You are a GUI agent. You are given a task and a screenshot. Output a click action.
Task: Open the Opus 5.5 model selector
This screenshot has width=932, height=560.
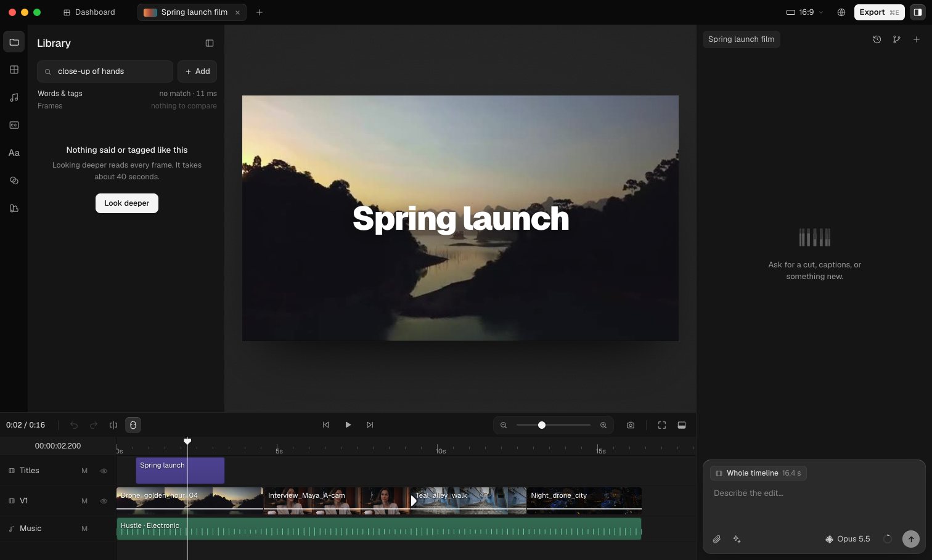(x=848, y=539)
